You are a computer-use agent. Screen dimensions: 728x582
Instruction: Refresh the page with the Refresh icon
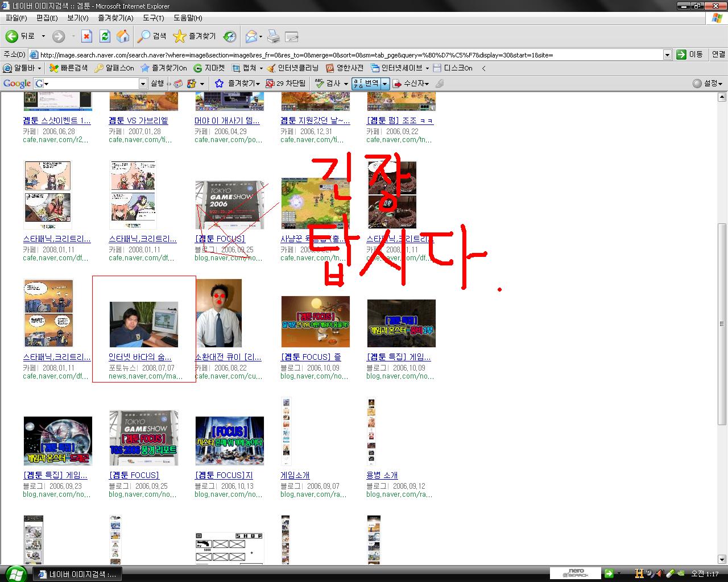(x=105, y=36)
